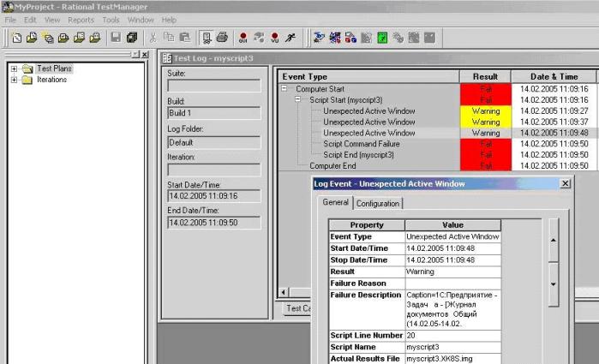Click the up arrow button in Log Event dialog
This screenshot has height=364, width=599.
pos(554,241)
